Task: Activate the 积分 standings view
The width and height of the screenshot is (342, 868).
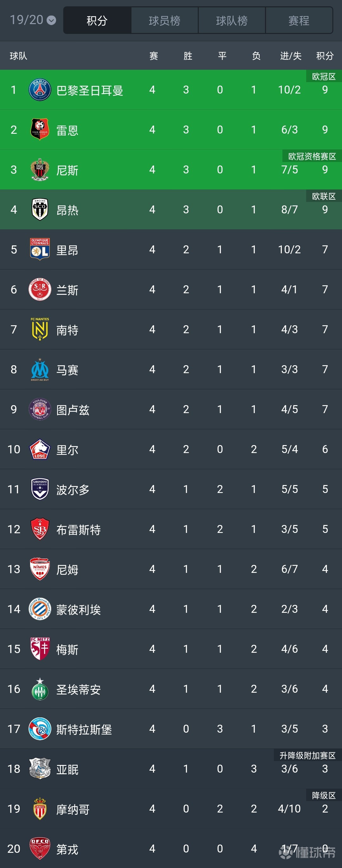Action: (x=97, y=21)
